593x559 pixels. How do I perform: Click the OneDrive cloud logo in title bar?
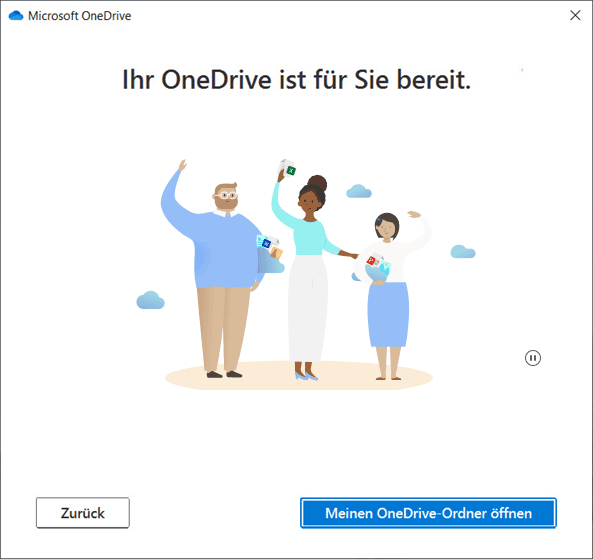[x=16, y=16]
